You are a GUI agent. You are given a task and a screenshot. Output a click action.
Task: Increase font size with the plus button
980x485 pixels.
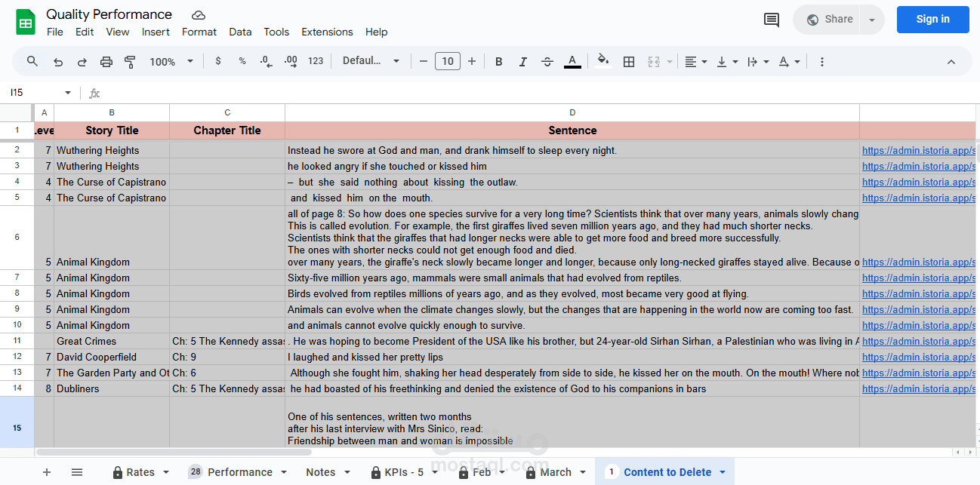pos(472,62)
